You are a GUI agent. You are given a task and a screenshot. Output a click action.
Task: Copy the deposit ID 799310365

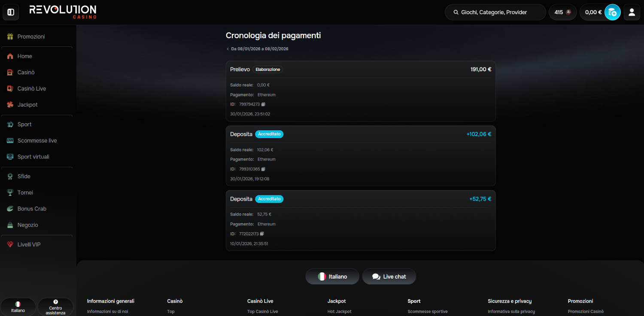[263, 169]
